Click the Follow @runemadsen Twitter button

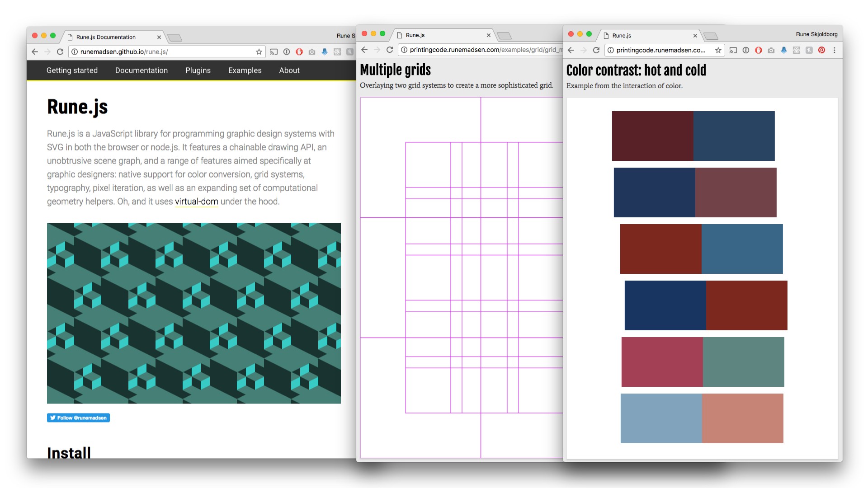[79, 418]
